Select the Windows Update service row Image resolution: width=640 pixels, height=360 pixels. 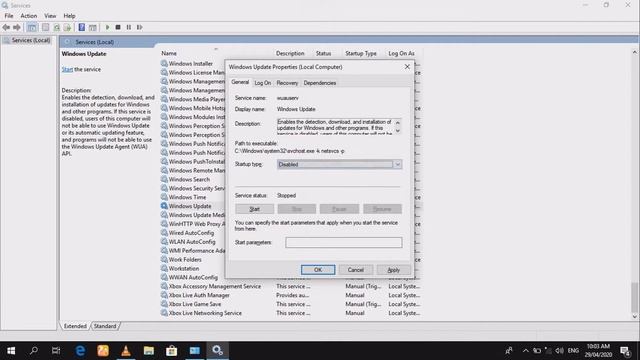pyautogui.click(x=190, y=206)
